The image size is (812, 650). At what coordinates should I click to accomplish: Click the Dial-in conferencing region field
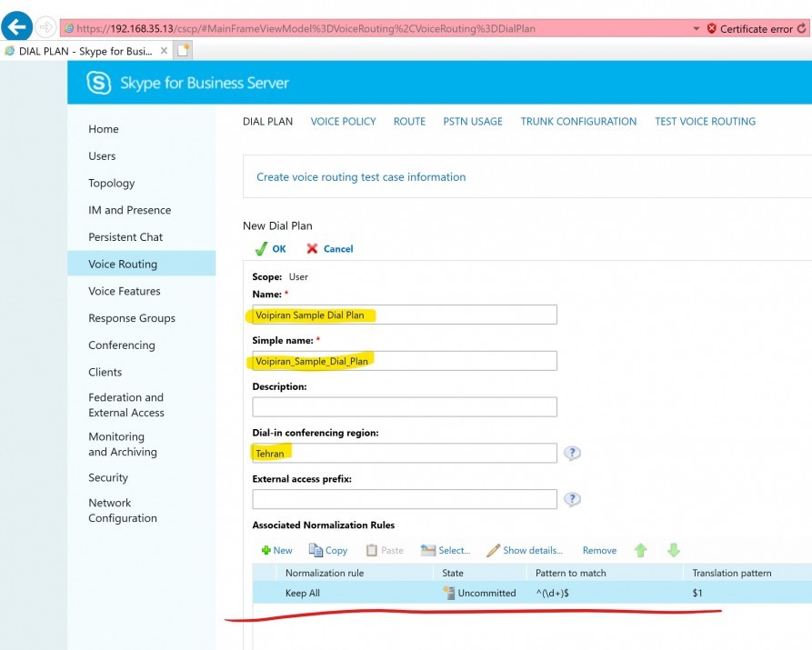pyautogui.click(x=405, y=454)
